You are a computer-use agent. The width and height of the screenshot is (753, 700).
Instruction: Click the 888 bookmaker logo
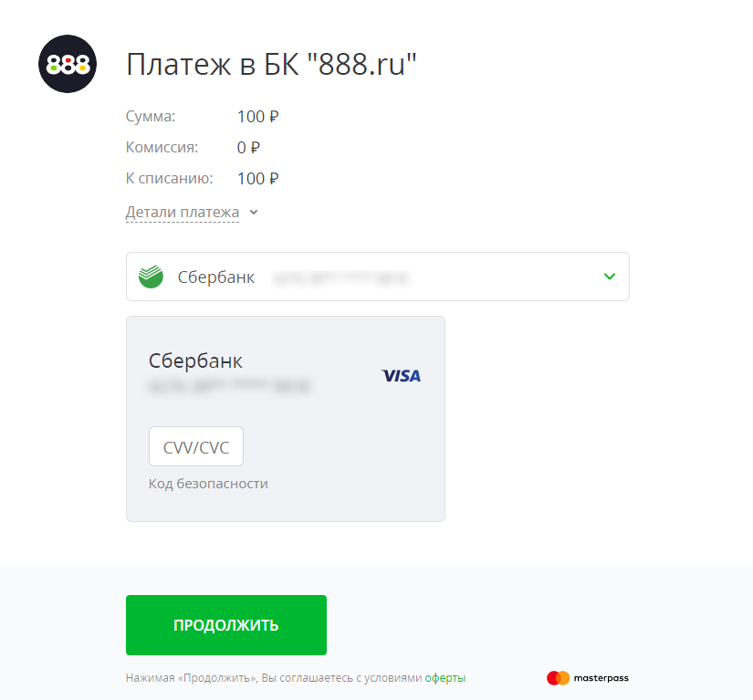coord(68,64)
